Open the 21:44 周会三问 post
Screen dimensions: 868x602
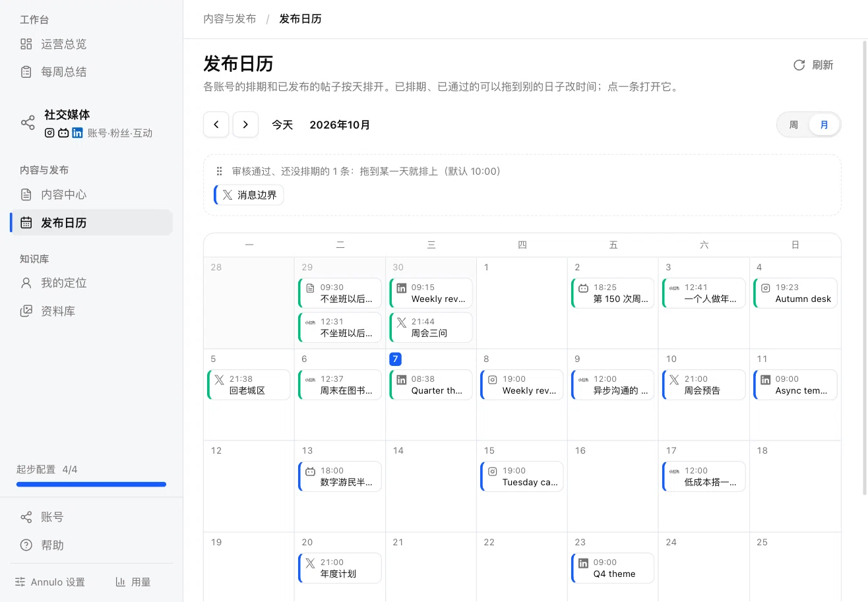[431, 327]
